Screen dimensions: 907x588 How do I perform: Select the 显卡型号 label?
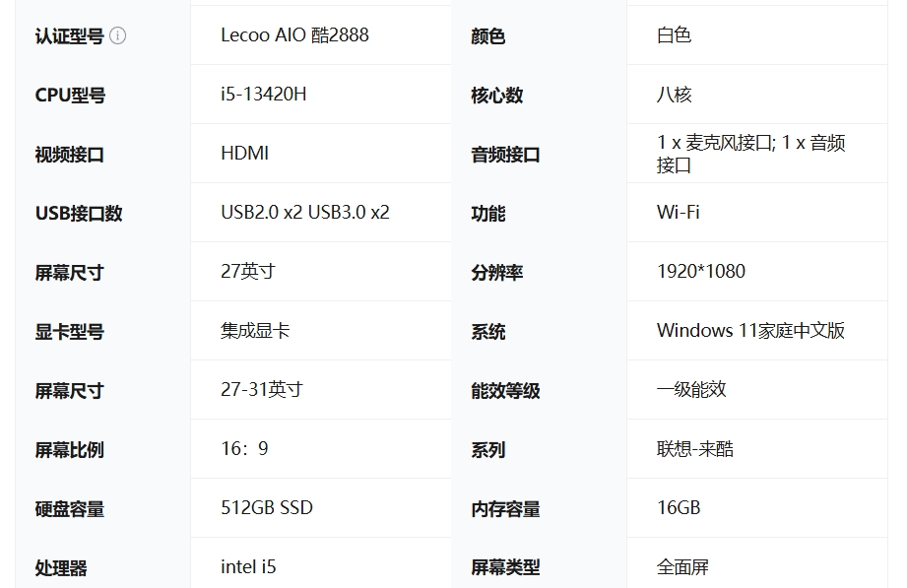[x=69, y=332]
